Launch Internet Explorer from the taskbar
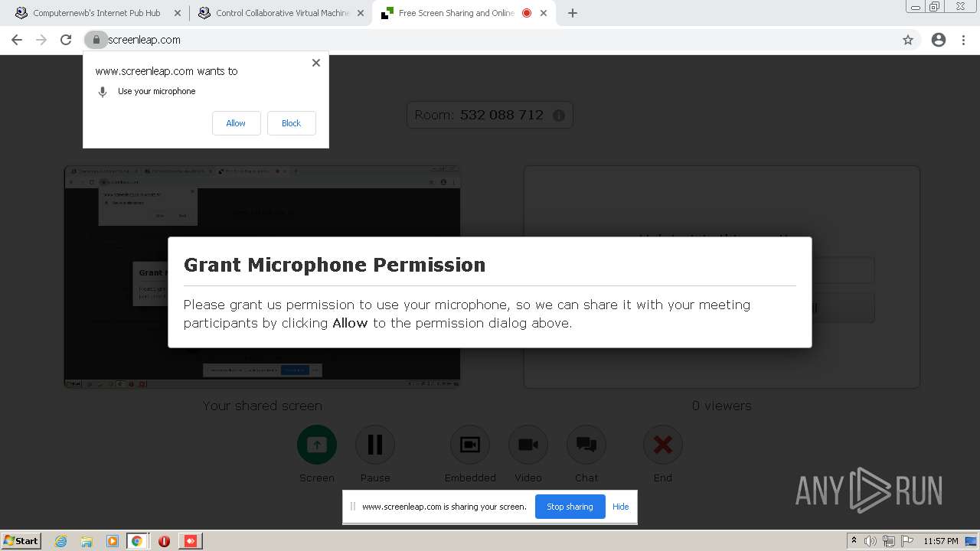Screen dimensions: 980x551 click(x=61, y=541)
